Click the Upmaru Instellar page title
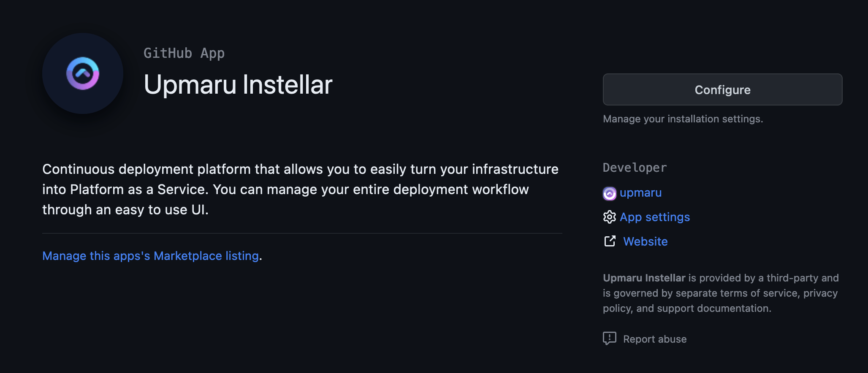Image resolution: width=868 pixels, height=373 pixels. pos(238,84)
